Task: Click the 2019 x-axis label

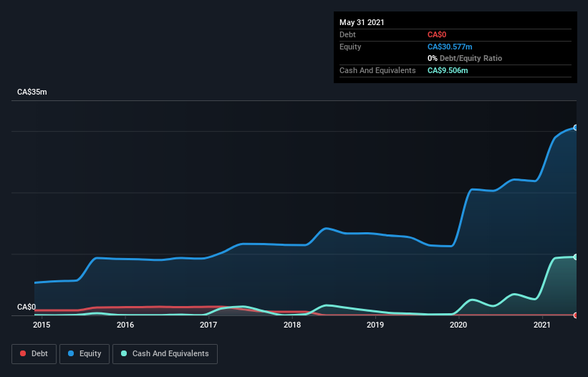Action: [x=375, y=325]
